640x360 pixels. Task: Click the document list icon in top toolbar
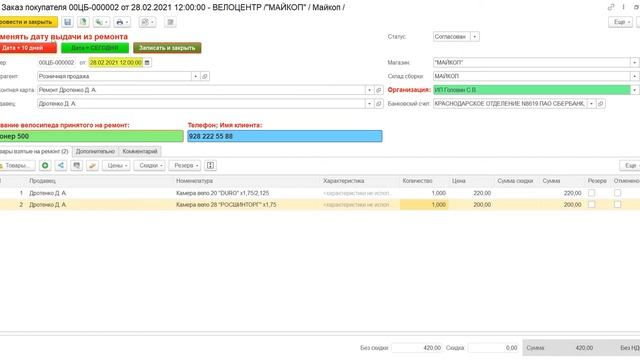coord(170,22)
